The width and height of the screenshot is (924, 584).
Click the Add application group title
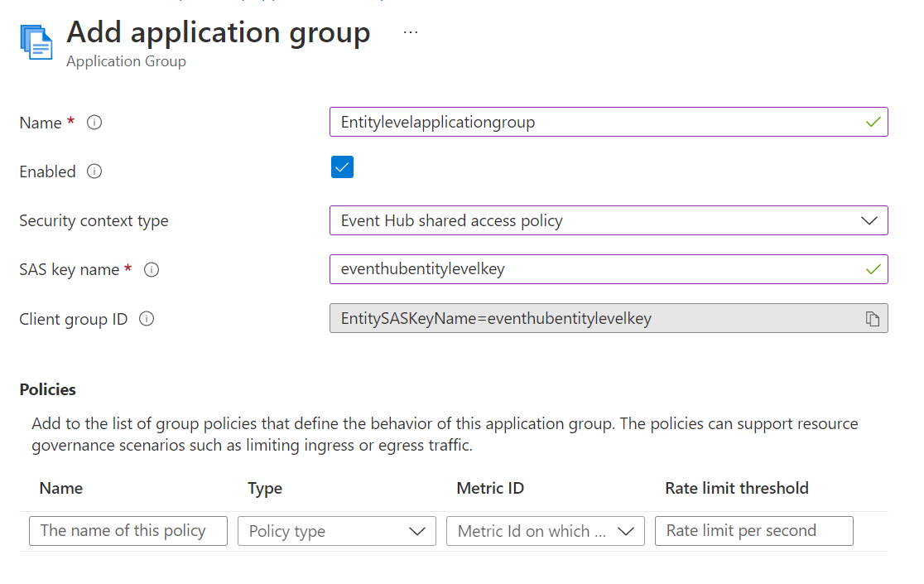click(218, 32)
